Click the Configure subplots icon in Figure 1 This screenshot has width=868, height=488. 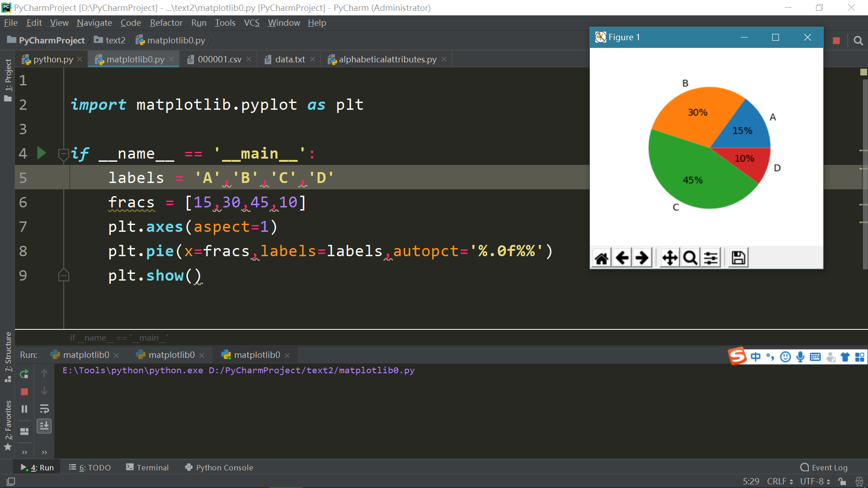coord(711,258)
